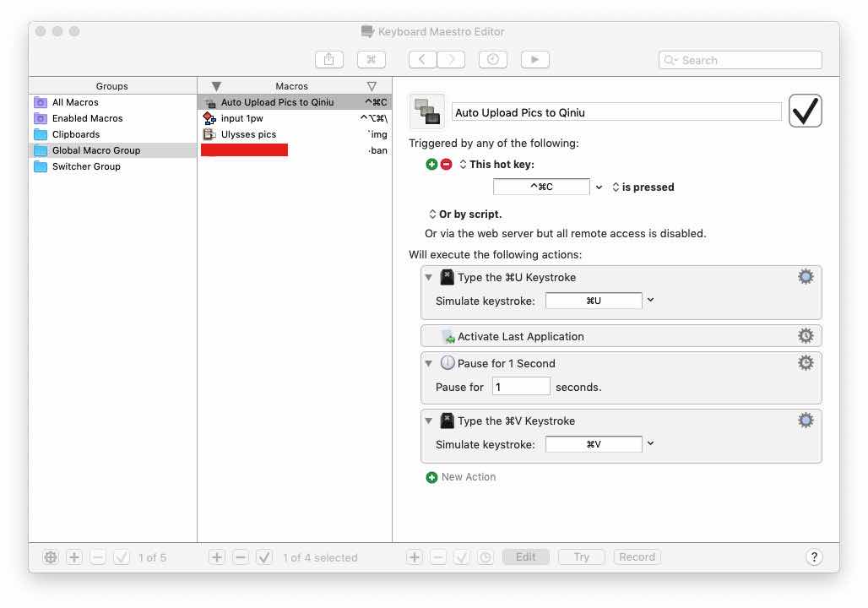Add an action with the bottom plus button
The height and width of the screenshot is (608, 868).
(414, 557)
